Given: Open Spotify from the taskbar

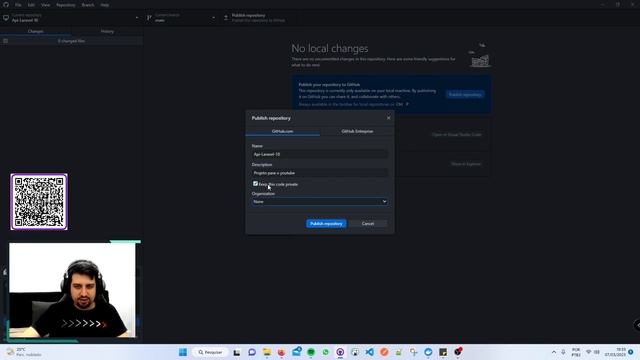Looking at the screenshot, I should [x=311, y=352].
